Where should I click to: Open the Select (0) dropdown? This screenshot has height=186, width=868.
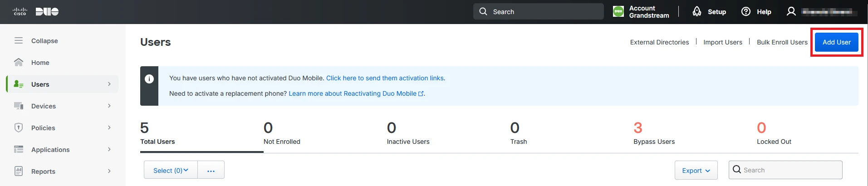[x=171, y=170]
